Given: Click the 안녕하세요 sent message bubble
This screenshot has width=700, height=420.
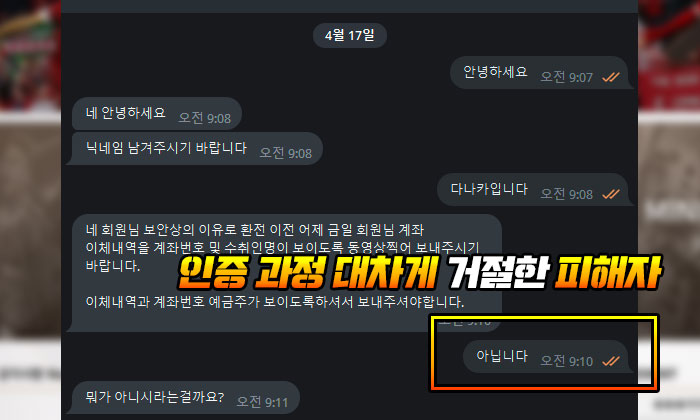Looking at the screenshot, I should coord(539,73).
